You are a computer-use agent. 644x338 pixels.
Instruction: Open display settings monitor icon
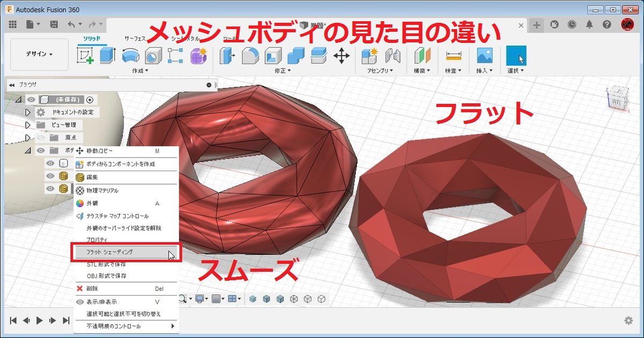(x=201, y=298)
